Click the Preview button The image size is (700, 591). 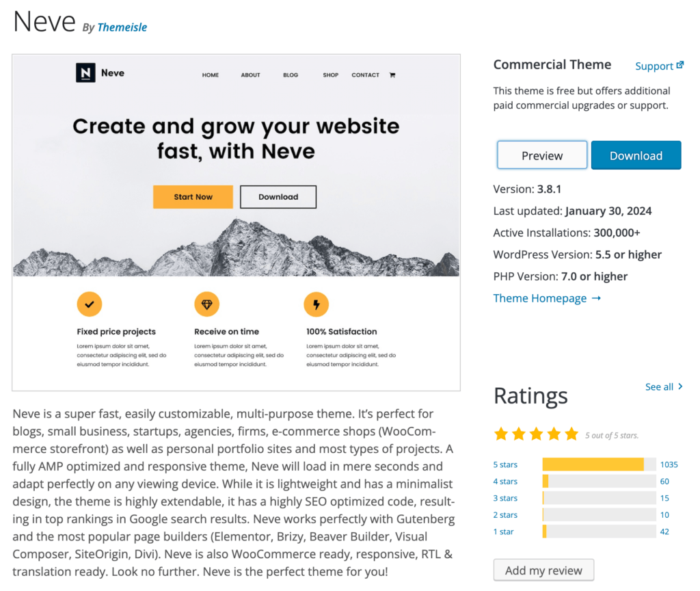click(x=541, y=155)
